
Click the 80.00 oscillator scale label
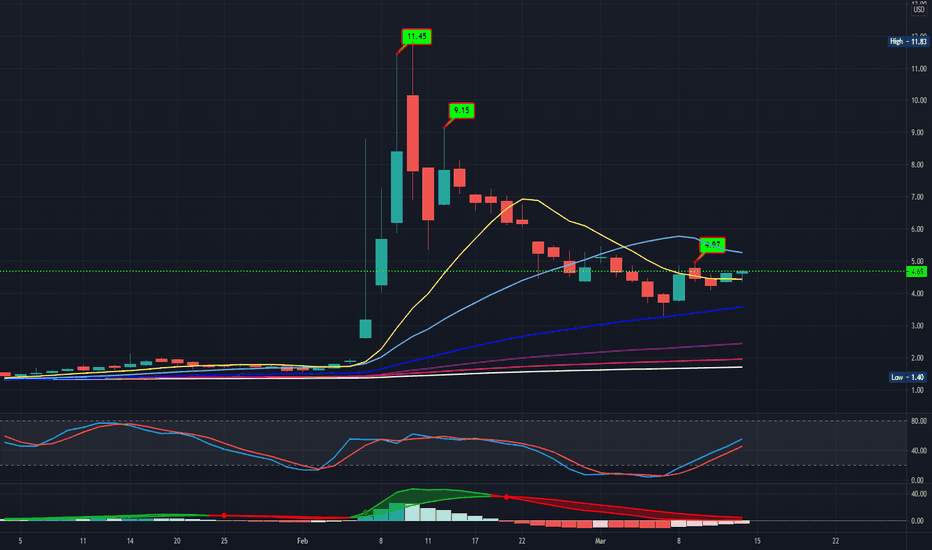[x=918, y=421]
